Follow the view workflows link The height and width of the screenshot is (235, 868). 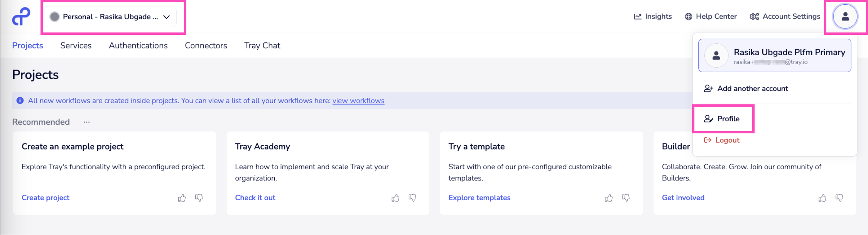[358, 101]
